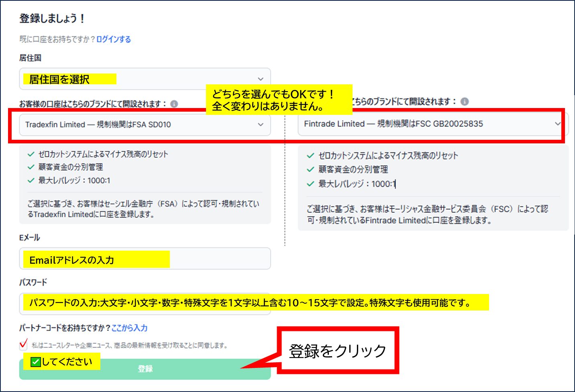The image size is (575, 392).
Task: Click the 登録しましょう！ heading
Action: point(52,18)
